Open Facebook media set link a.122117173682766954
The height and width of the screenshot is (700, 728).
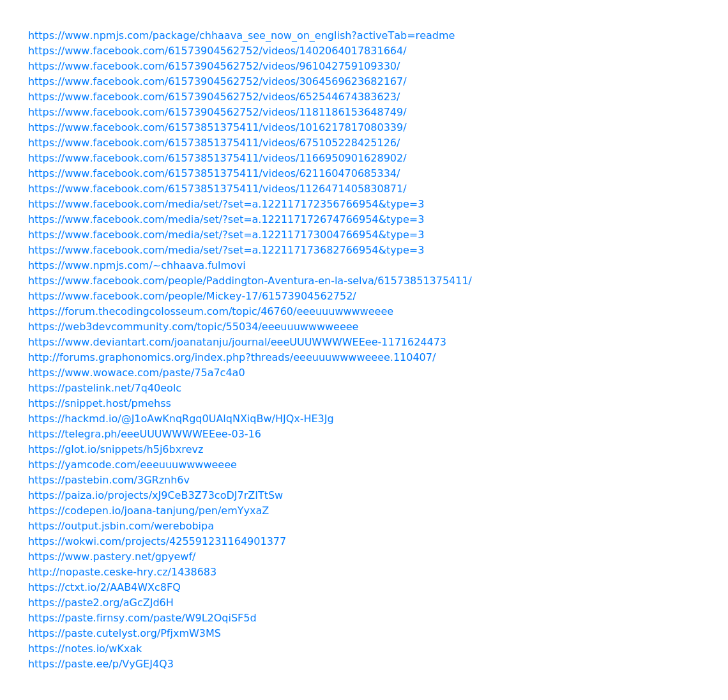(x=226, y=250)
